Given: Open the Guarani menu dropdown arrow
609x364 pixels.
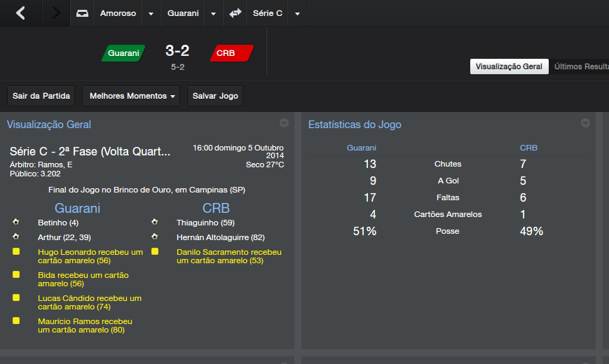Looking at the screenshot, I should point(214,14).
